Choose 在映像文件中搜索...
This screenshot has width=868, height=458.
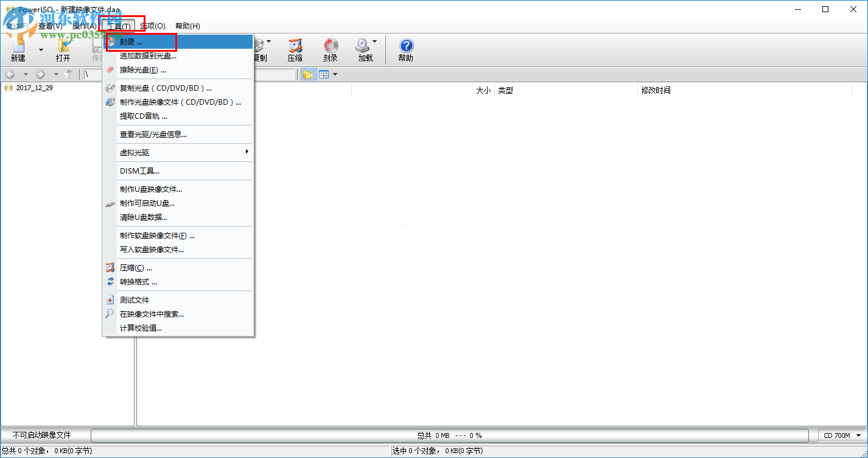click(178, 314)
